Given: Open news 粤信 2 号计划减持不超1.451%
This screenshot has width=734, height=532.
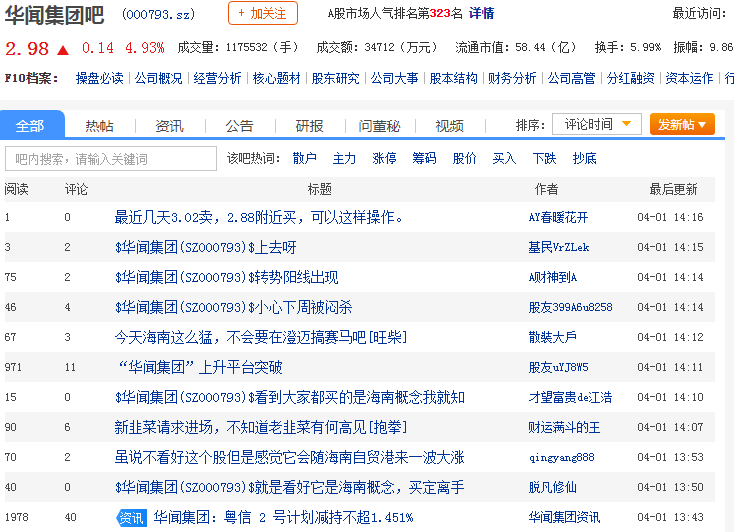Looking at the screenshot, I should pos(283,517).
